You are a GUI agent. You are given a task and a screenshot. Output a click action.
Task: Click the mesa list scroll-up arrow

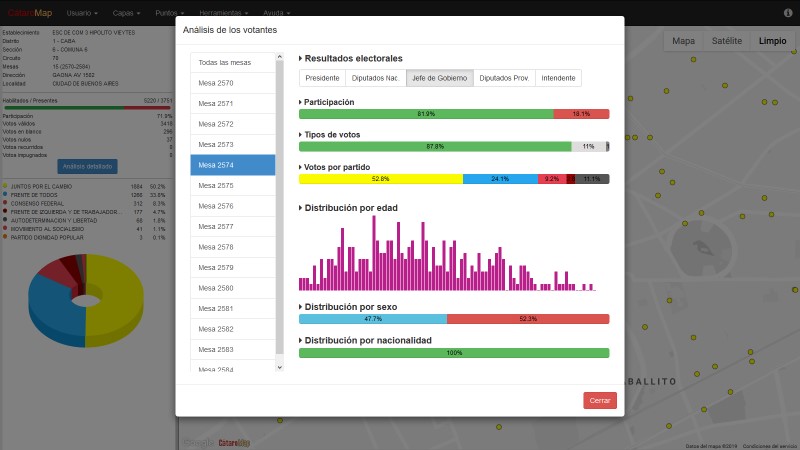point(280,57)
